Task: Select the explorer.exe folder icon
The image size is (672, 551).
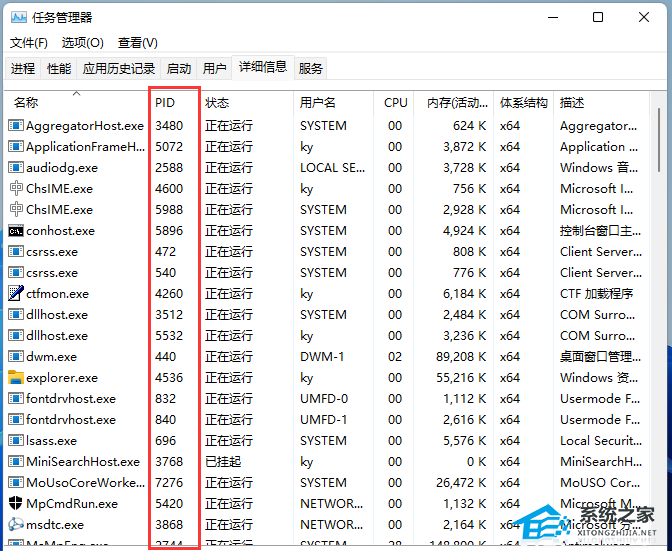Action: click(x=16, y=377)
